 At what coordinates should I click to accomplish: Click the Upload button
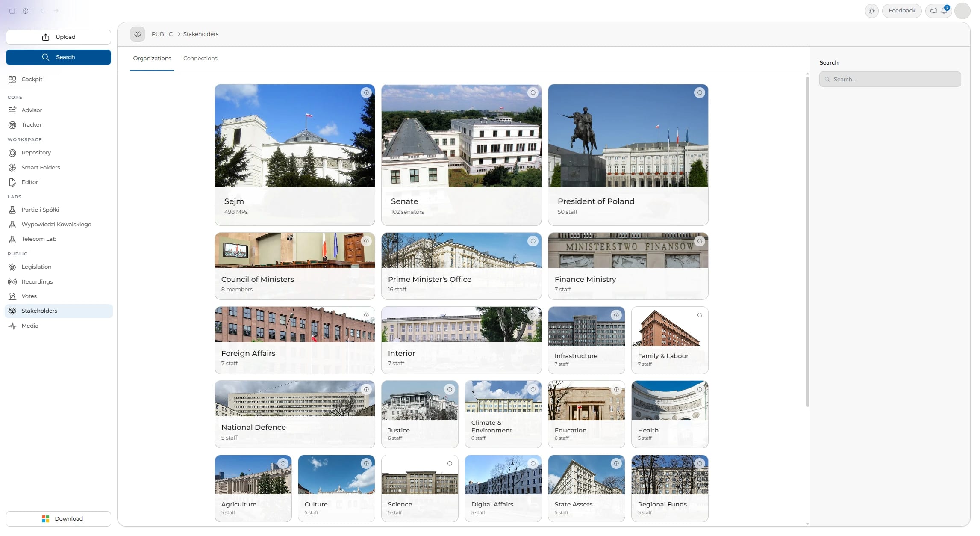59,37
